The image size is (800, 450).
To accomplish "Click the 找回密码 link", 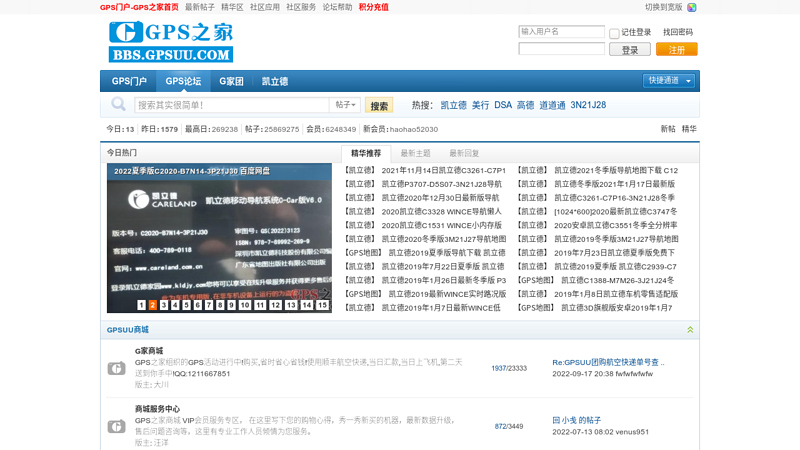I will click(x=678, y=32).
